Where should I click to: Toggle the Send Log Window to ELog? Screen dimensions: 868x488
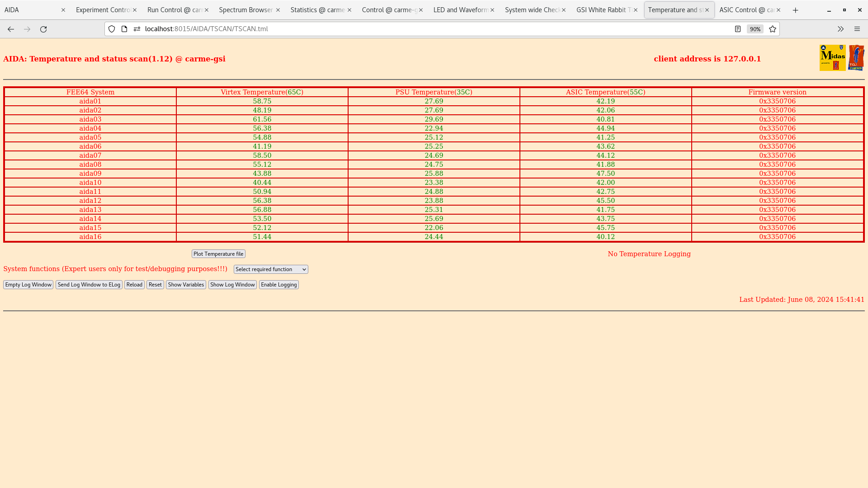pos(89,284)
